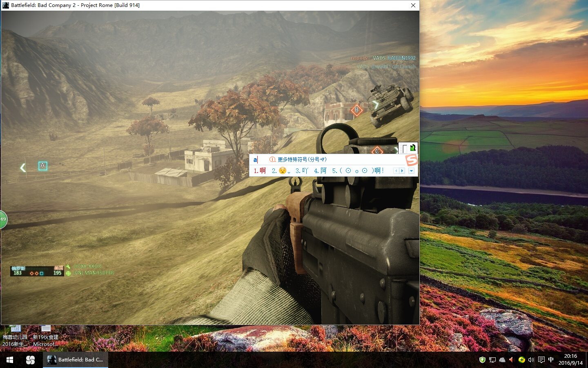The height and width of the screenshot is (368, 588).
Task: Switch to the Battlefield: Bad C... taskbar button
Action: [x=76, y=360]
